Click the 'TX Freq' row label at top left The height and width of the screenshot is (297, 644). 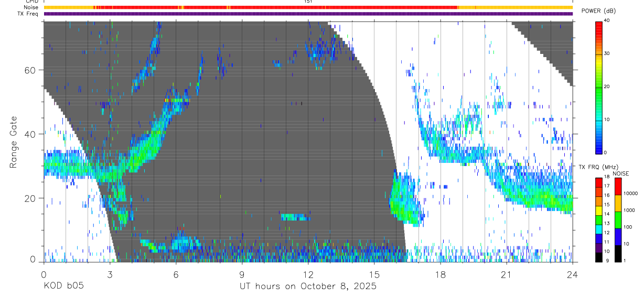[28, 14]
